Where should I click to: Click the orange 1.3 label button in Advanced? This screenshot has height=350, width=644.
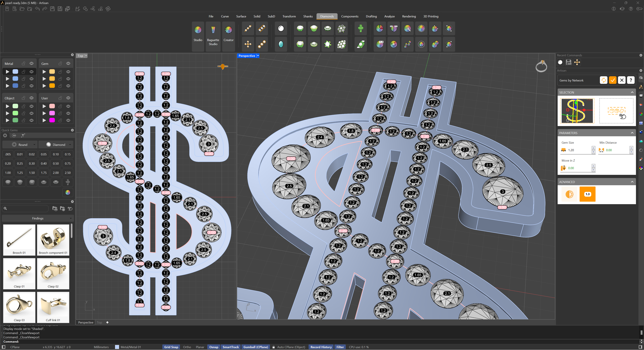point(587,194)
